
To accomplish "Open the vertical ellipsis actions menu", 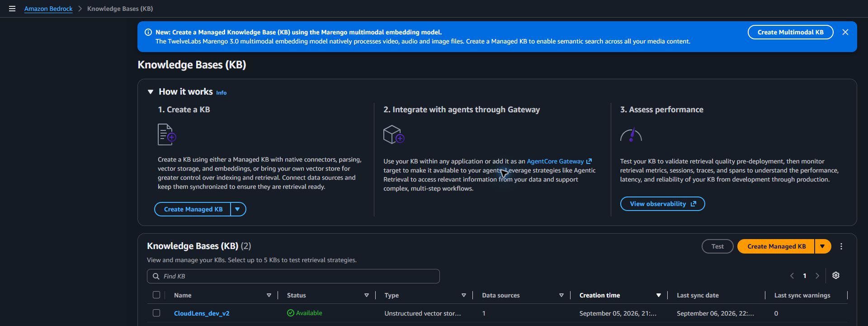I will (x=841, y=246).
